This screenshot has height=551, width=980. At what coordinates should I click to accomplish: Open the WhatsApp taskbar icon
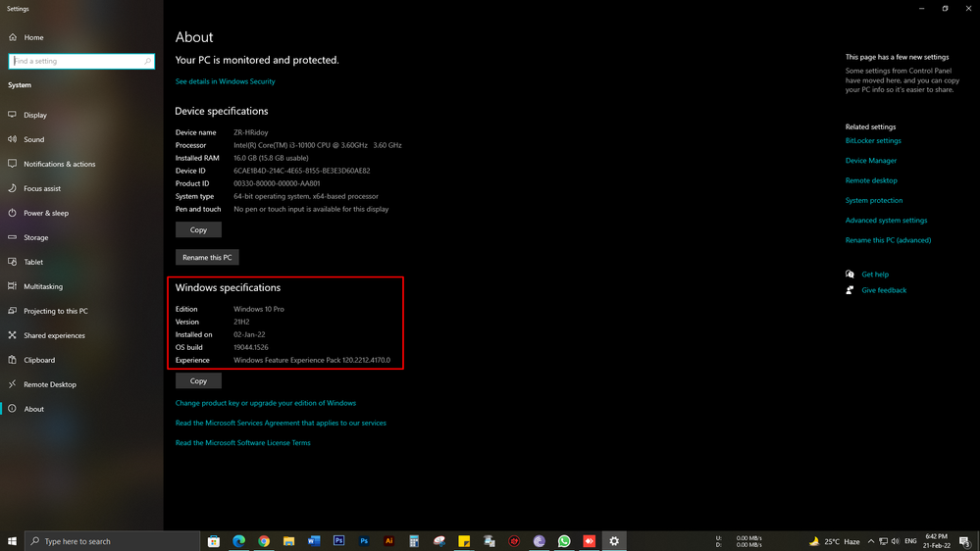(564, 541)
